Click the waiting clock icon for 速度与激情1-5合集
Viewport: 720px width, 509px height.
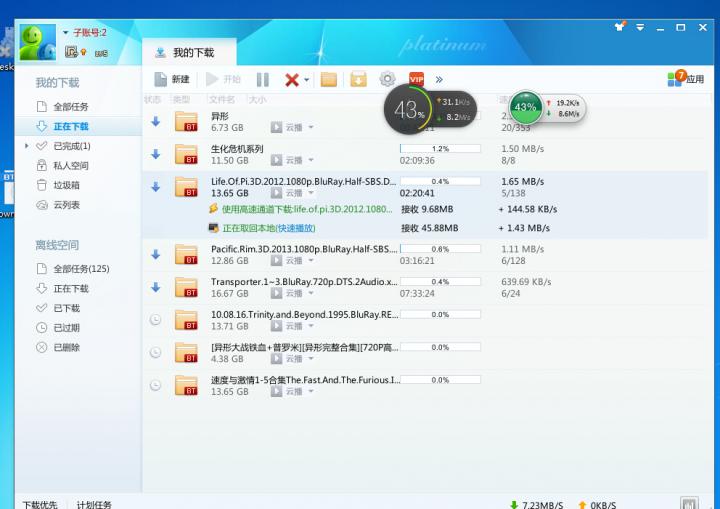point(156,385)
